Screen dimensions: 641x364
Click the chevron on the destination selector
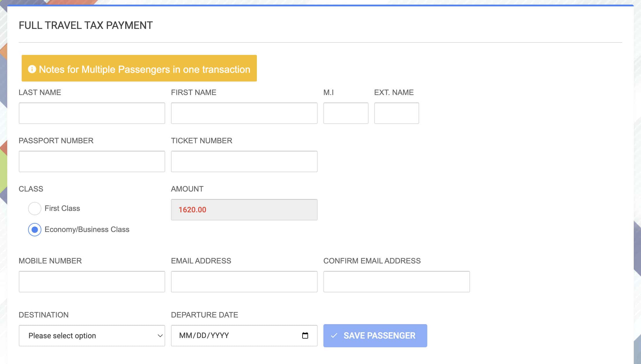point(160,335)
